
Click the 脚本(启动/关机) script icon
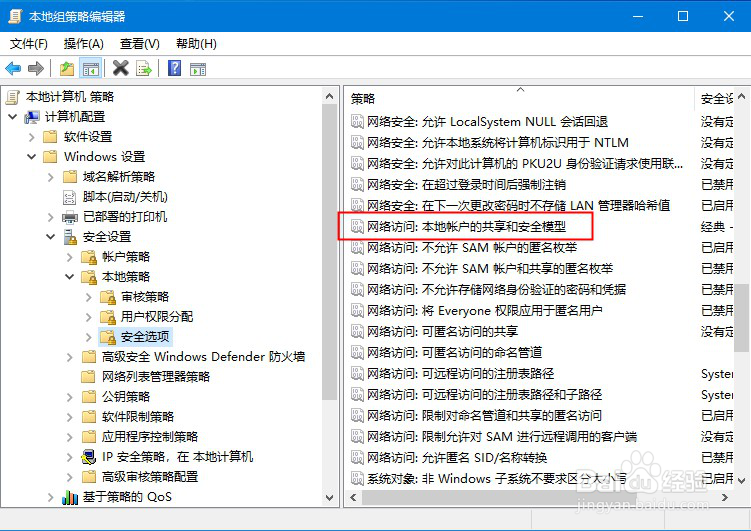pyautogui.click(x=70, y=197)
